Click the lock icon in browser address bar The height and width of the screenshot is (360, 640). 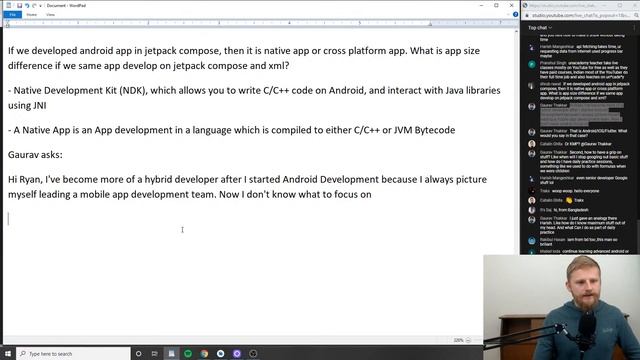527,16
